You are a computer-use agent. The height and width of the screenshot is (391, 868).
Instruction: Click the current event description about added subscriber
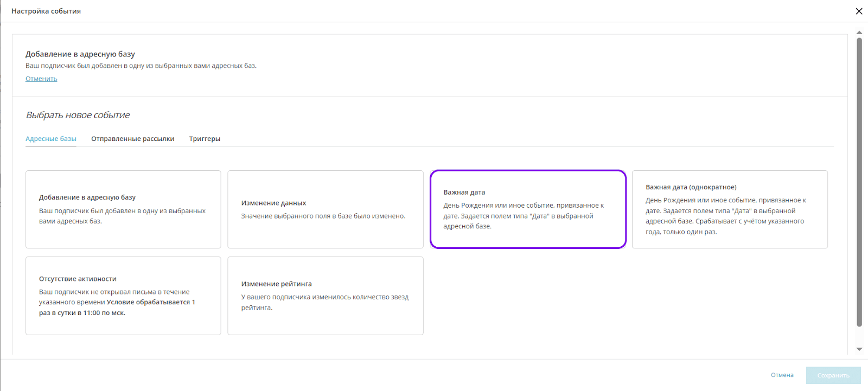(141, 66)
